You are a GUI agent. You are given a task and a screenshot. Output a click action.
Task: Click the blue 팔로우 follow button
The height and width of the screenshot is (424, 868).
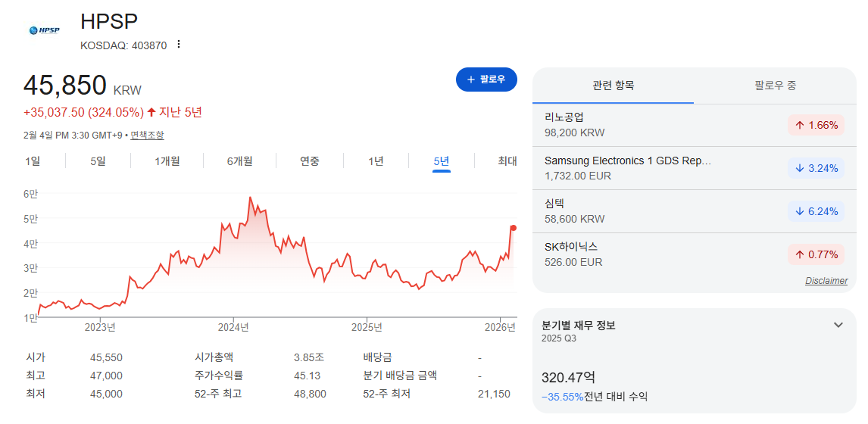(x=486, y=79)
